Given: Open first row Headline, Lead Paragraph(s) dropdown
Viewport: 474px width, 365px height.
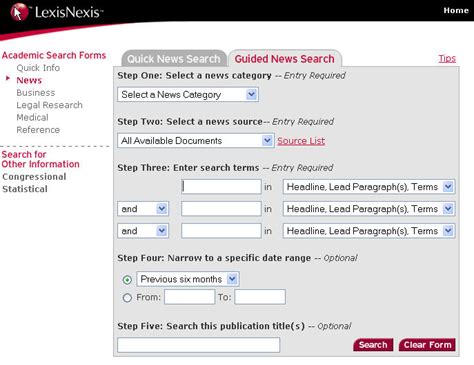Looking at the screenshot, I should click(369, 187).
